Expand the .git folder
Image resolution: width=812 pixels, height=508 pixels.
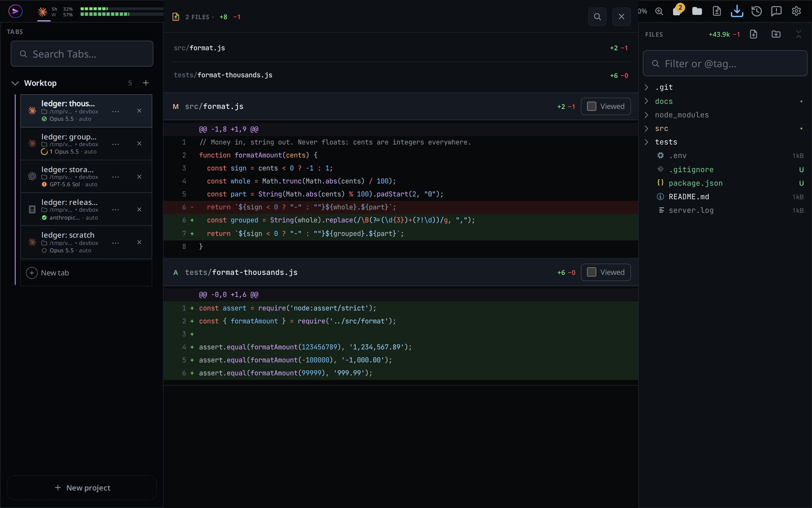[646, 87]
